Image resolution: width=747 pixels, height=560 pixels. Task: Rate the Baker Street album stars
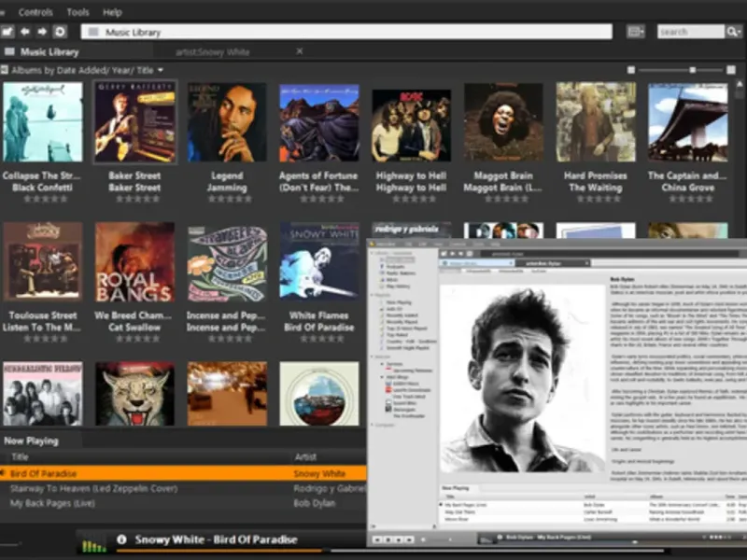coord(137,199)
